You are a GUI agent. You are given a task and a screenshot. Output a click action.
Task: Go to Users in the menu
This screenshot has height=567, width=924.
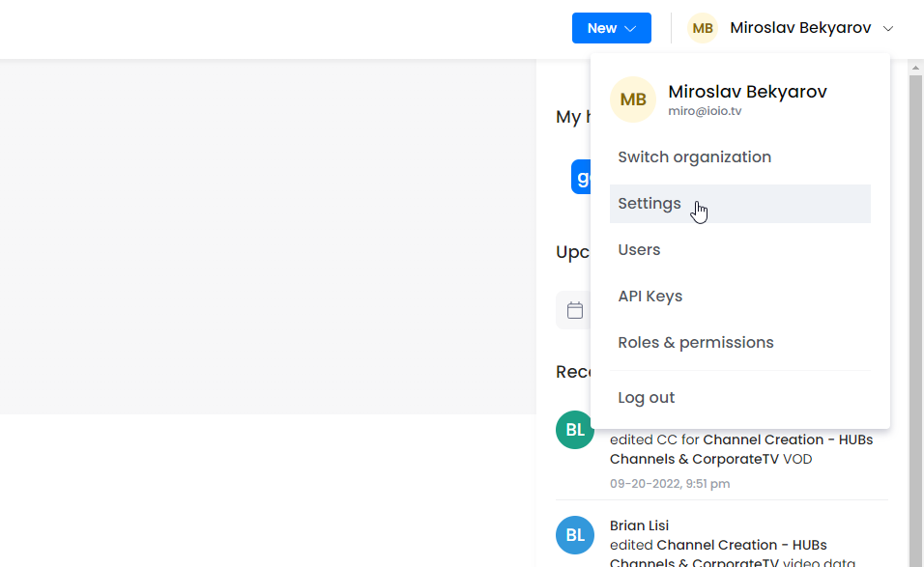(740, 250)
